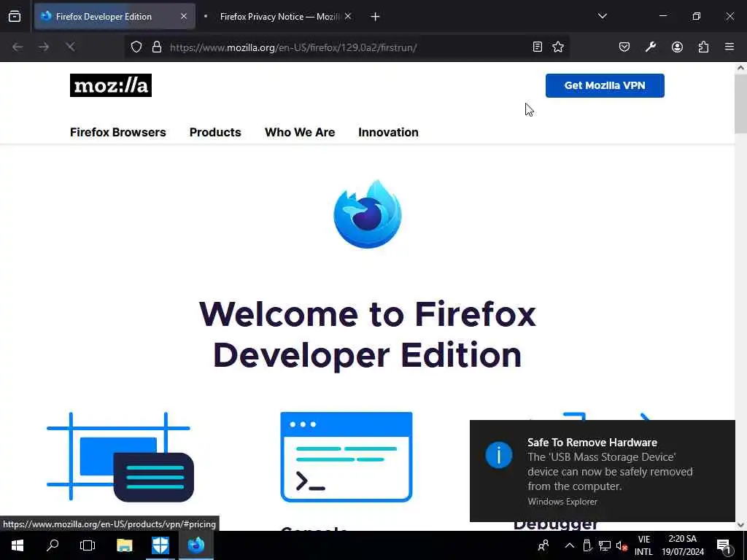Viewport: 747px width, 560px height.
Task: Click the console illustration
Action: coord(347,456)
